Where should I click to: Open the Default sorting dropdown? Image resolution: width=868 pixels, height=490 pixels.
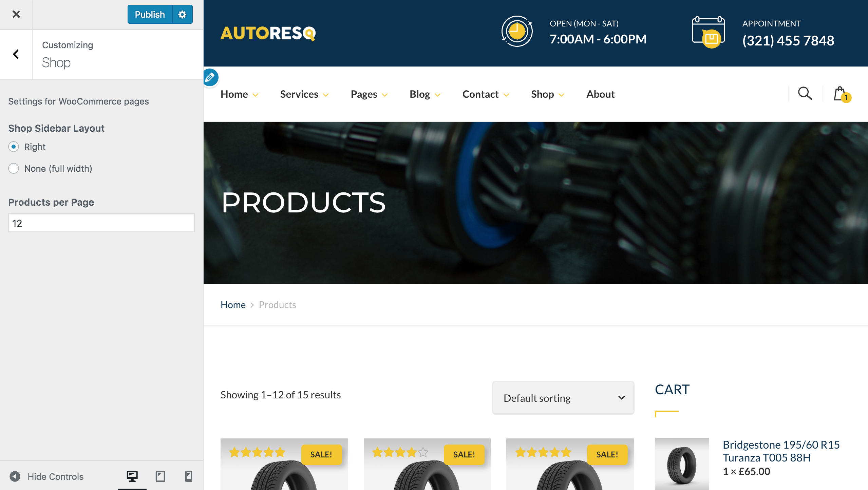[x=563, y=398]
